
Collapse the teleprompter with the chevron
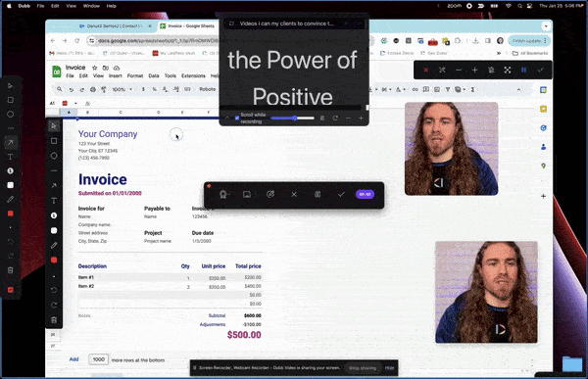tap(227, 118)
